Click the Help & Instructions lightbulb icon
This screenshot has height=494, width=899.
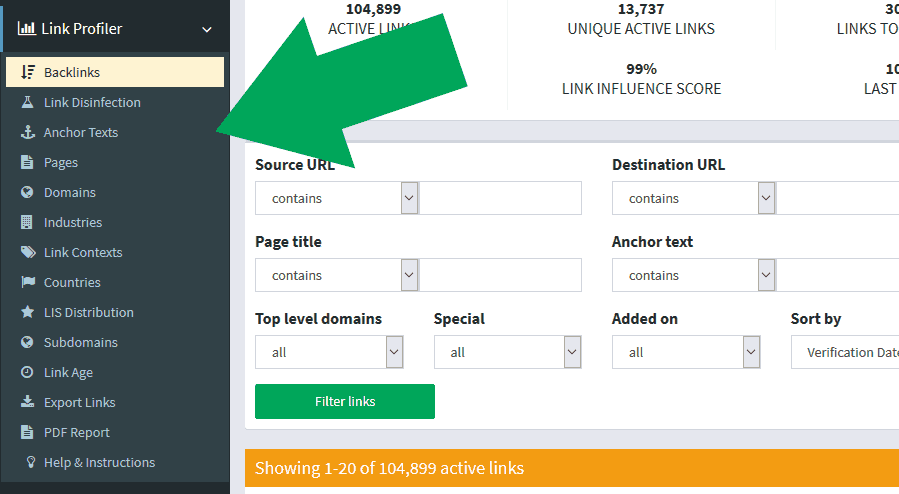pyautogui.click(x=31, y=462)
